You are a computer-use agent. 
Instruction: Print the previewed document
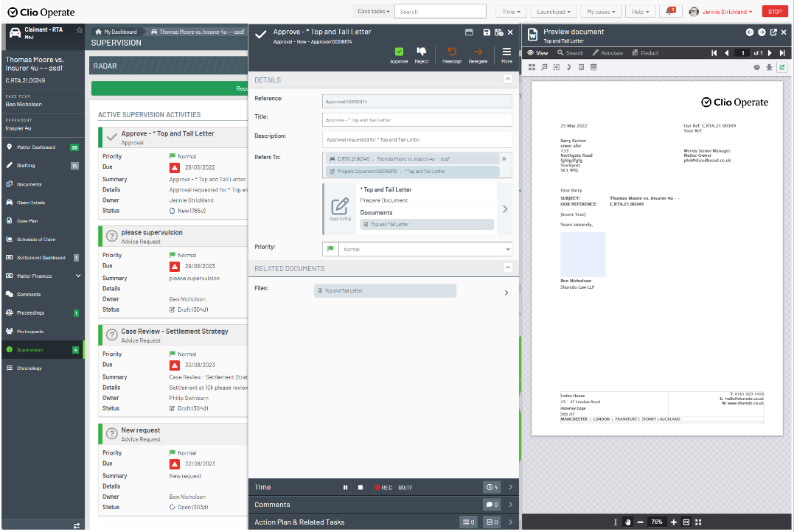click(x=756, y=67)
